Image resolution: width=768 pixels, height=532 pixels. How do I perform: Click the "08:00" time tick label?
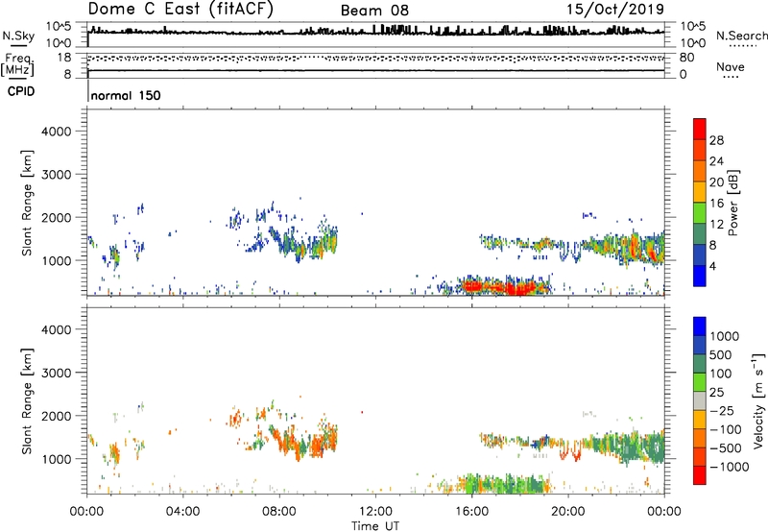pos(279,512)
